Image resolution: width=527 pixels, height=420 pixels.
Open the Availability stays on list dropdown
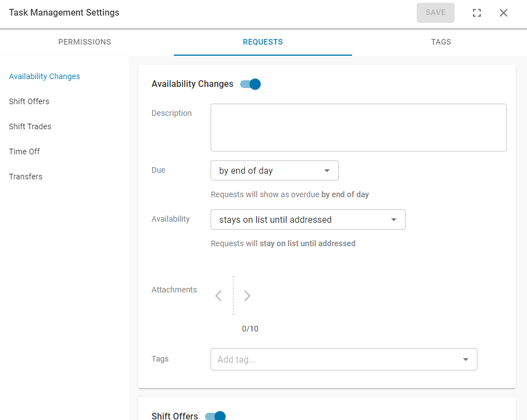pos(308,219)
